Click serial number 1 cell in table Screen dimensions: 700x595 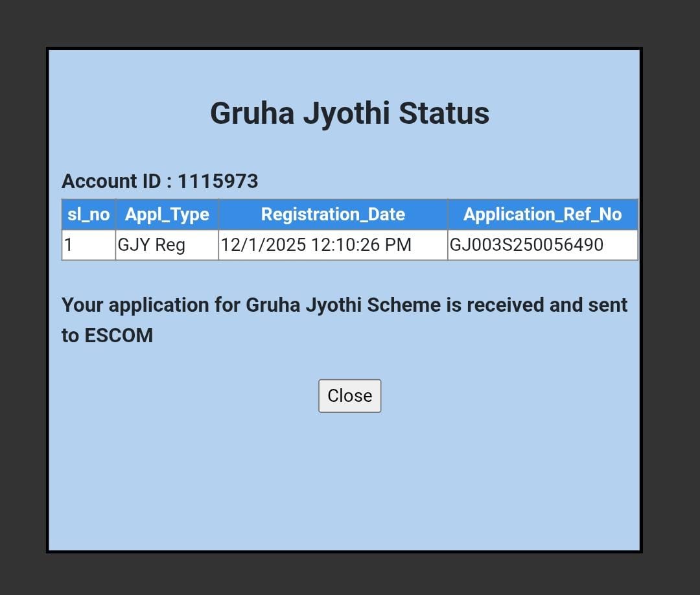coord(89,245)
